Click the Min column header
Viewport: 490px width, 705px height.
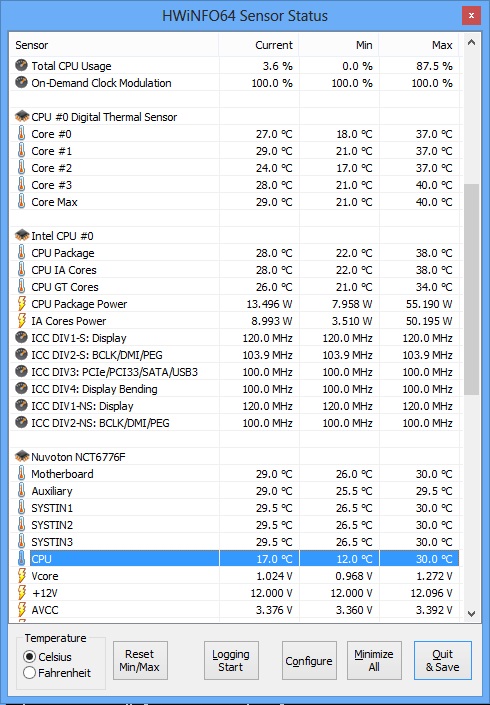pyautogui.click(x=339, y=45)
